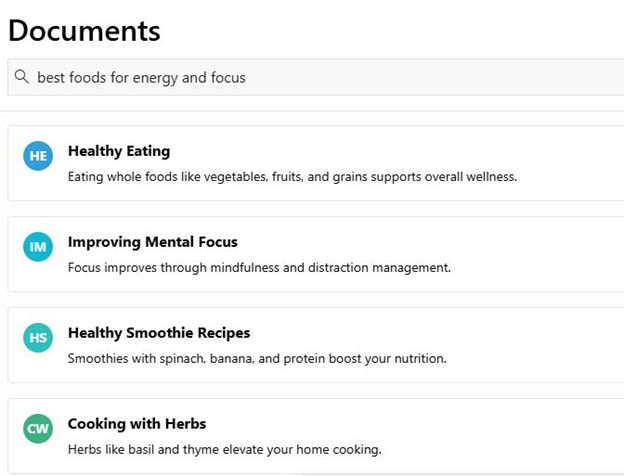Focus the documents search field

(316, 77)
